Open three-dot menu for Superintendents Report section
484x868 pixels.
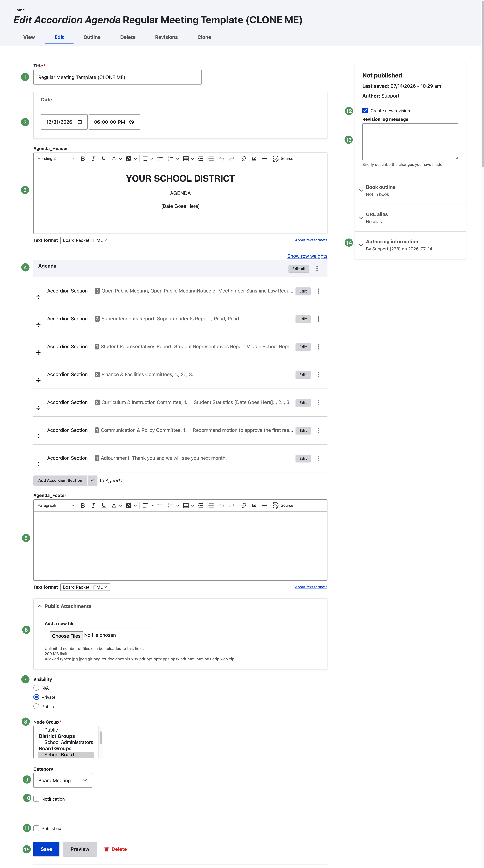(x=319, y=319)
